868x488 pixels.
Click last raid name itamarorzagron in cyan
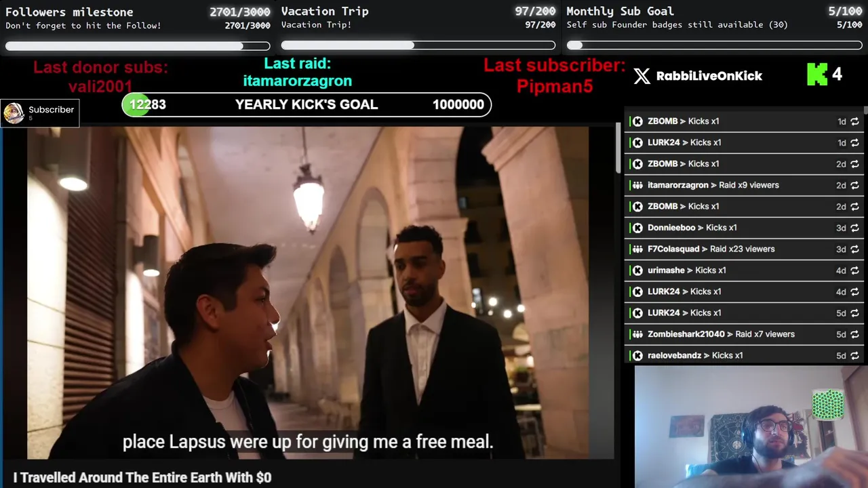pyautogui.click(x=298, y=81)
